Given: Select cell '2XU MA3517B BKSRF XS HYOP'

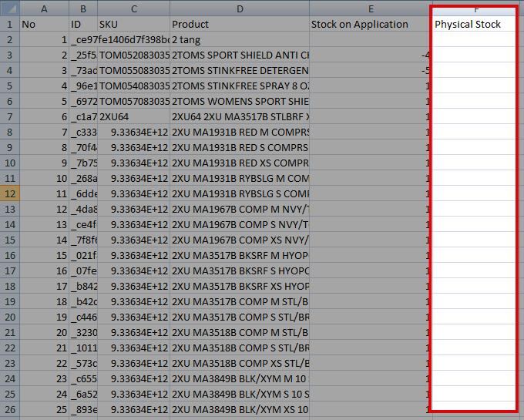Looking at the screenshot, I should [240, 287].
